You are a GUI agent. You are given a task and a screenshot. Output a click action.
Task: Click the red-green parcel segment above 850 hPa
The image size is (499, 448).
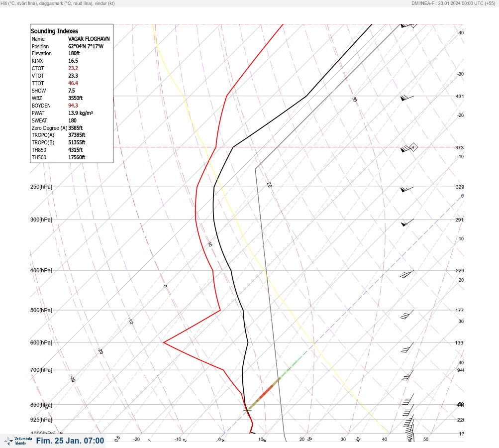point(265,393)
